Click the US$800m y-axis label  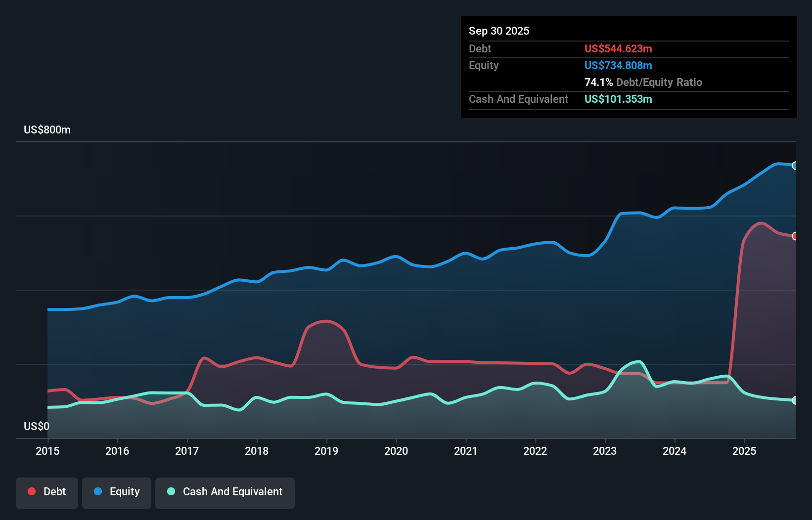47,130
